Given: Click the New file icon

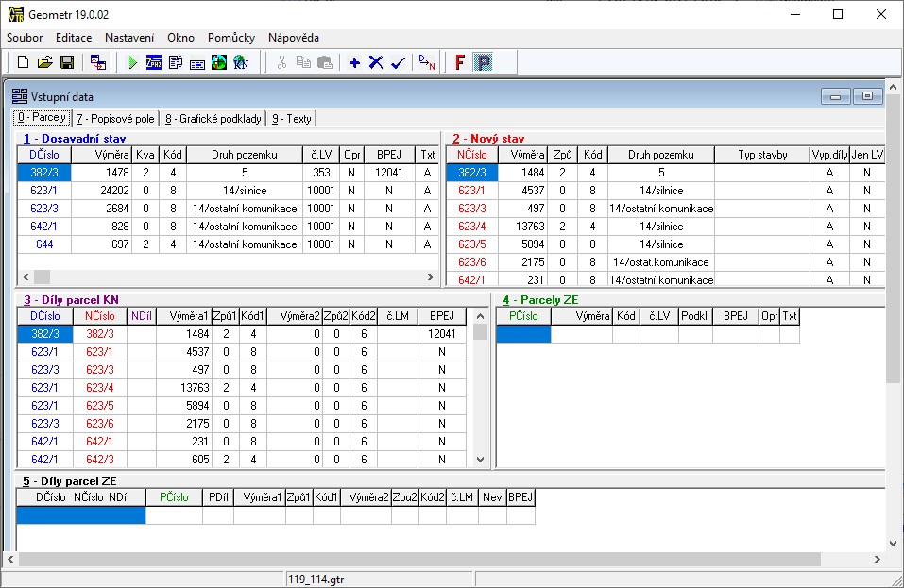Looking at the screenshot, I should (23, 62).
